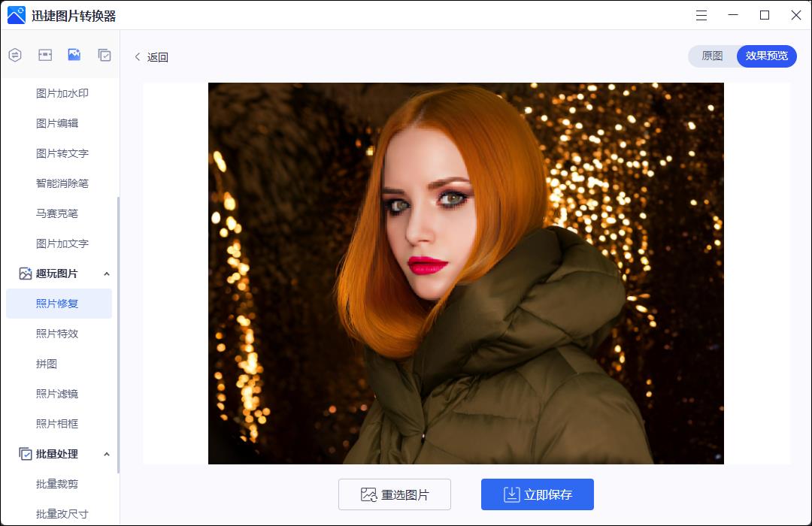The image size is (812, 526).
Task: Switch preview to 效果预览
Action: tap(766, 56)
